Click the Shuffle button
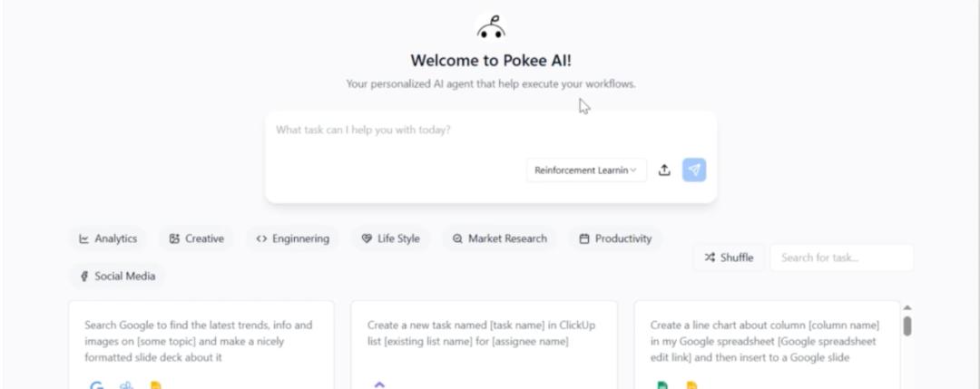Screen dimensions: 980x389 point(729,258)
